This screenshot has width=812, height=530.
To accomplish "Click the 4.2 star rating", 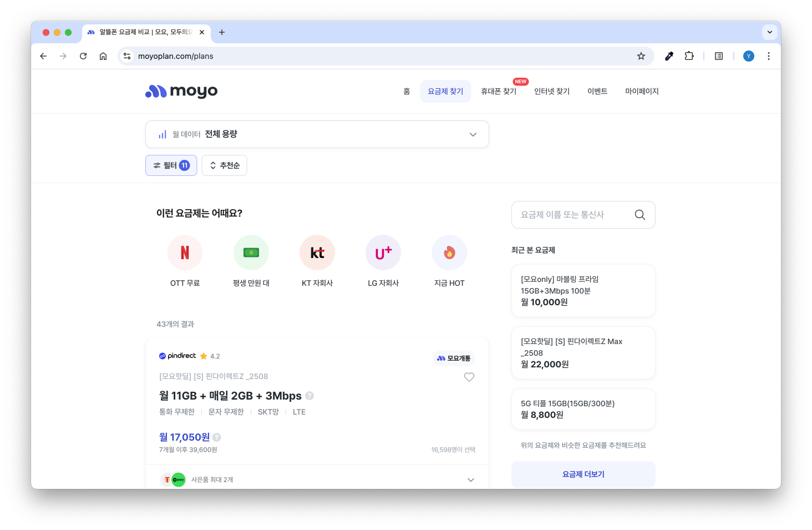I will click(210, 356).
